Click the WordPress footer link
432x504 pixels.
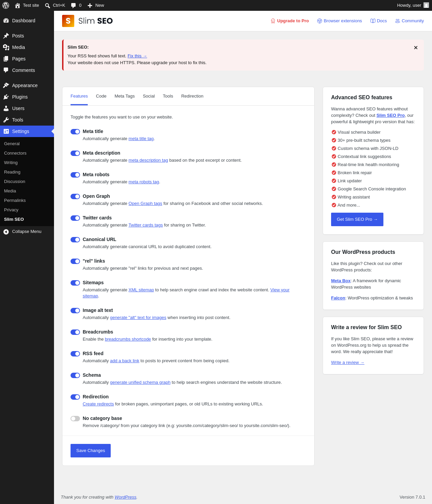[x=126, y=497]
